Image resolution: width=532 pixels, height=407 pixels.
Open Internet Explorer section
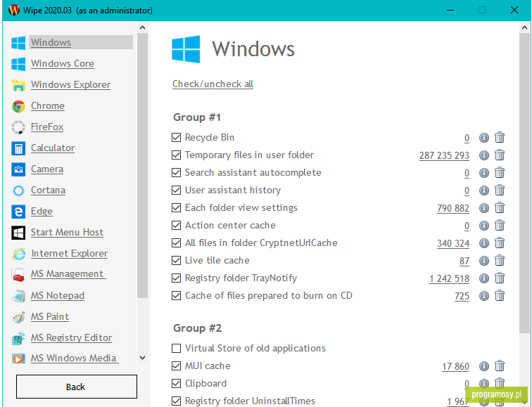click(69, 254)
